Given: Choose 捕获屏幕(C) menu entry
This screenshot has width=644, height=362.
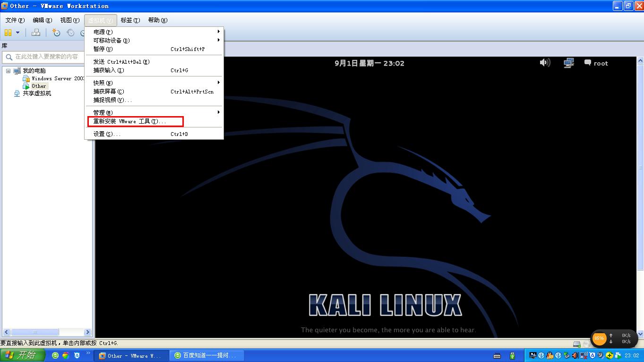Looking at the screenshot, I should click(x=154, y=92).
